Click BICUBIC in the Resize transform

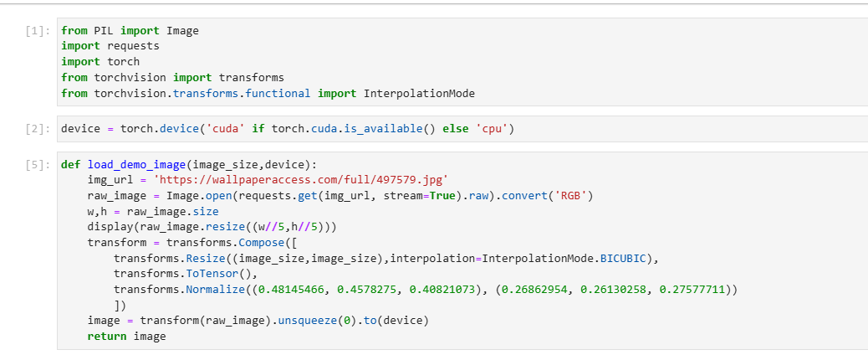[x=623, y=259]
